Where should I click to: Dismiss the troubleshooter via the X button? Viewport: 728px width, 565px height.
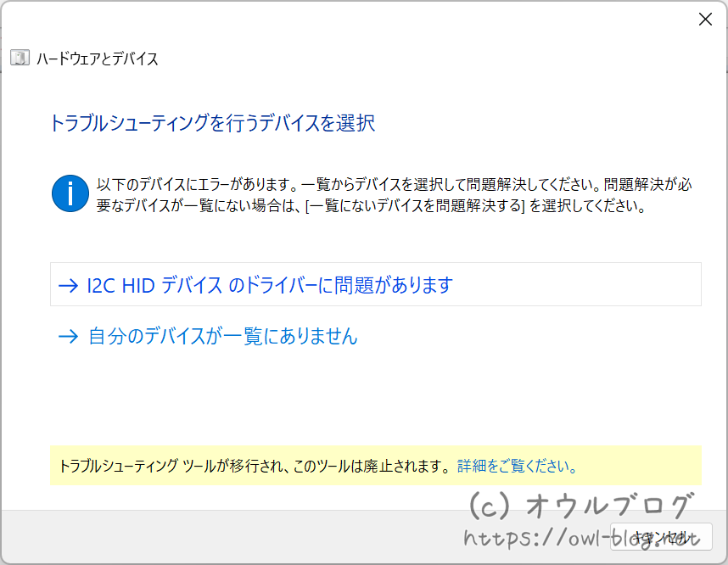(x=705, y=19)
